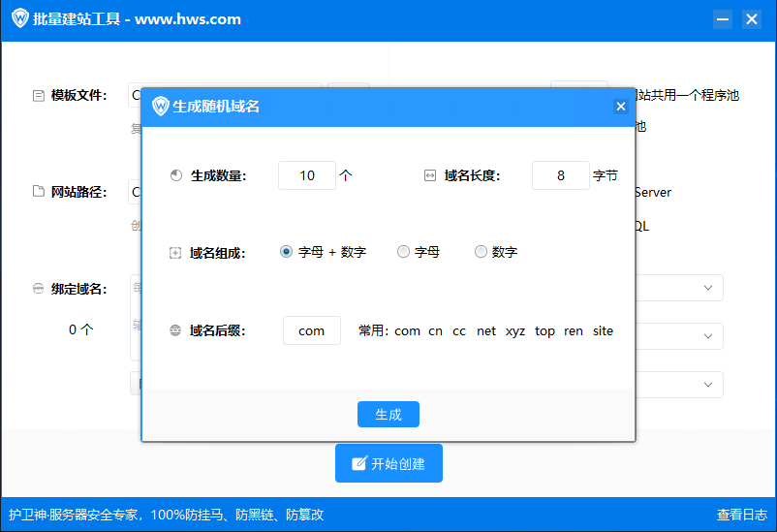Click the main window shield logo

pos(19,19)
